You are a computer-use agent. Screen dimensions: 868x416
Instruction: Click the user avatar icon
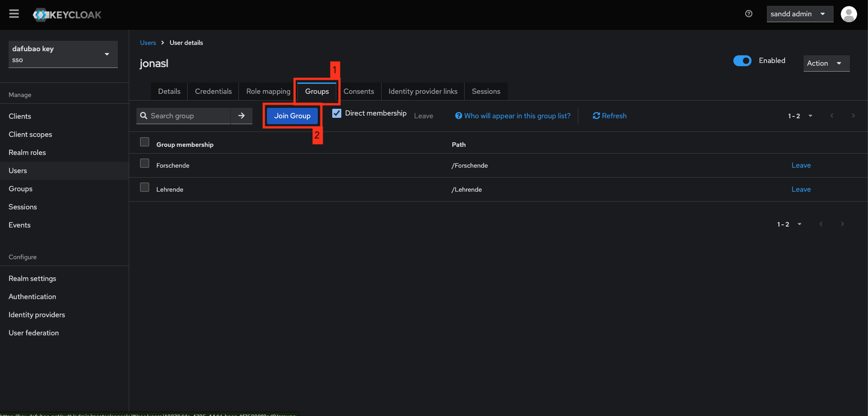click(x=849, y=14)
